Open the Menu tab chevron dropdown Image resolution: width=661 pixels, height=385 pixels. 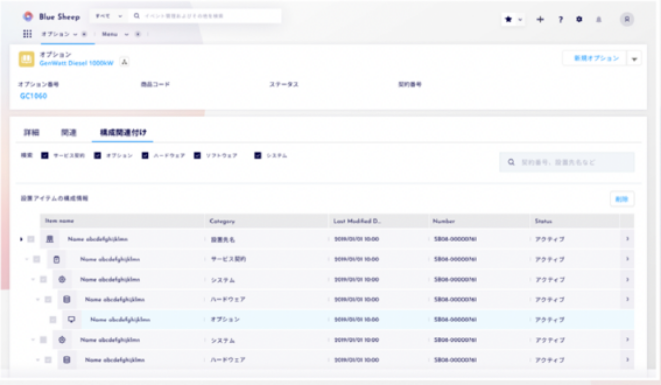coord(126,34)
